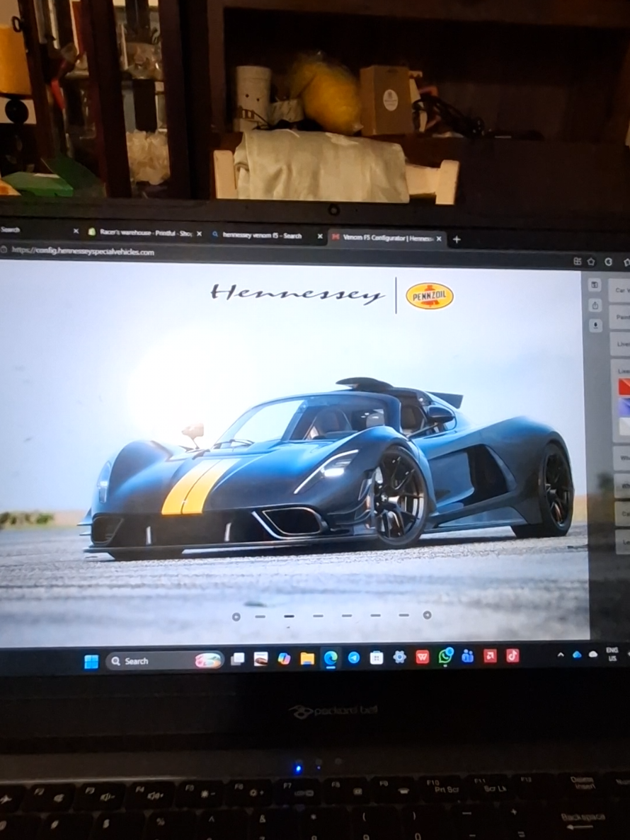Open Microsoft Store from taskbar

(377, 657)
